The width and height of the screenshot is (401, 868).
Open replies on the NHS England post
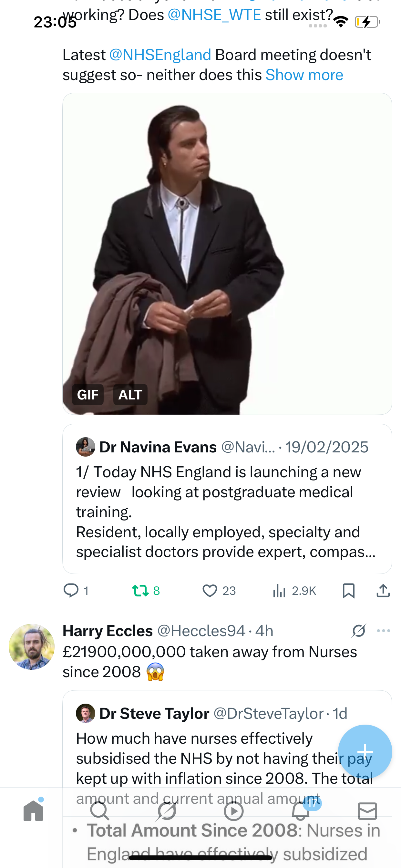click(x=76, y=590)
